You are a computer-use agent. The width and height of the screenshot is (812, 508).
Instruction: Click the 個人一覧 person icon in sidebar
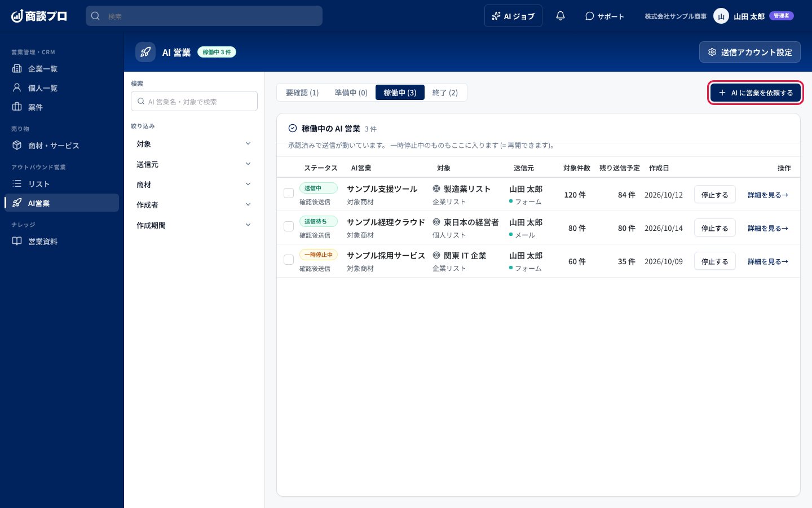[17, 87]
